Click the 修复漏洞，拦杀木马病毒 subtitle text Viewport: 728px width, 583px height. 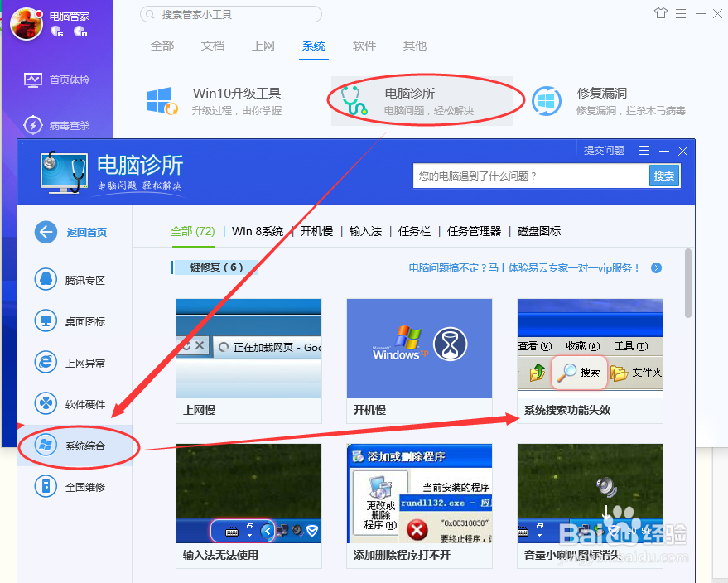pyautogui.click(x=631, y=110)
